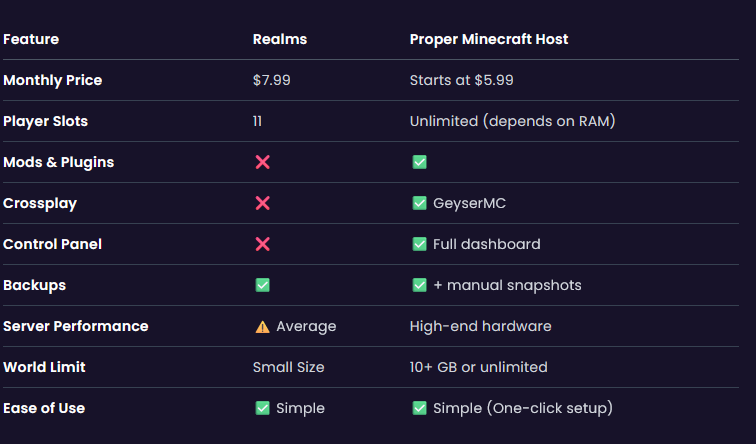The image size is (756, 444).
Task: Click the Monthly Price row label
Action: [x=53, y=81]
